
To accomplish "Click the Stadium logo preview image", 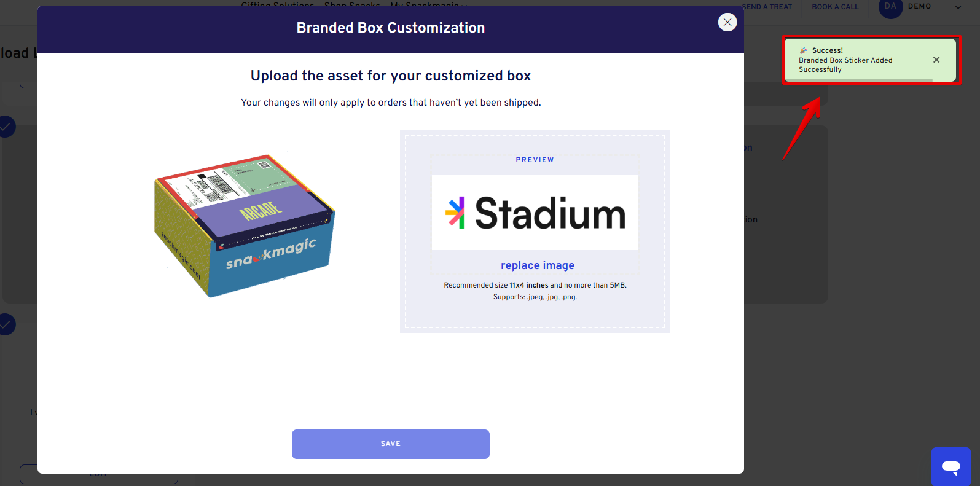I will pyautogui.click(x=535, y=213).
